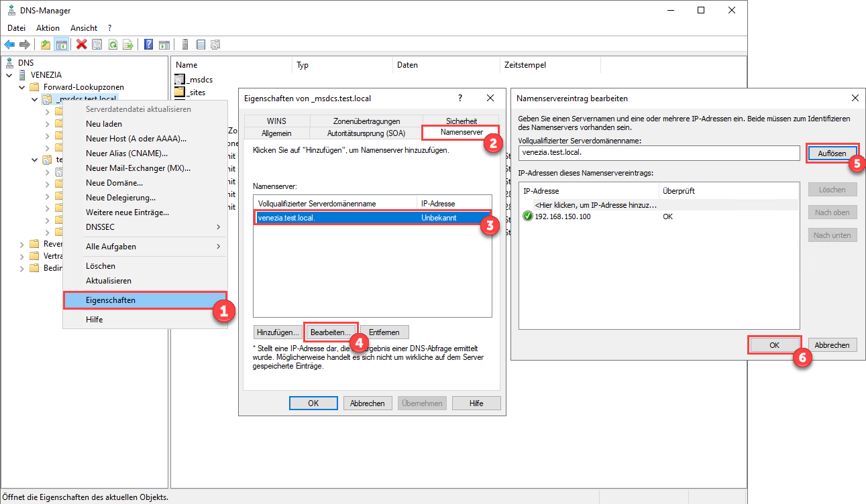
Task: Click the lined notepad toolbar icon
Action: tap(201, 44)
